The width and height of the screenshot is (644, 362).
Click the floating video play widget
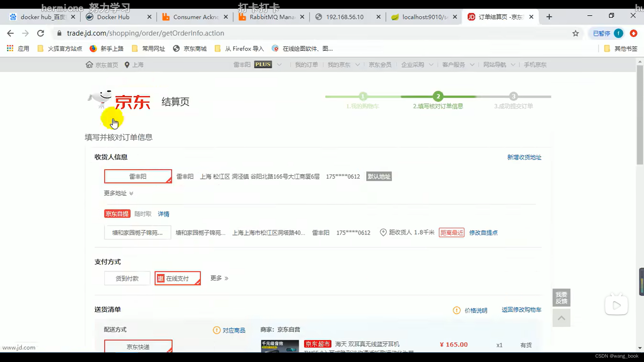616,305
